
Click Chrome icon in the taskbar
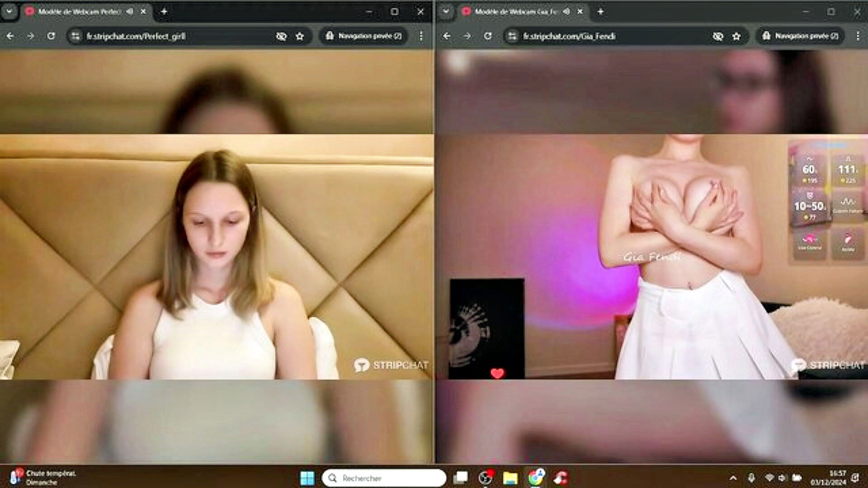coord(535,478)
